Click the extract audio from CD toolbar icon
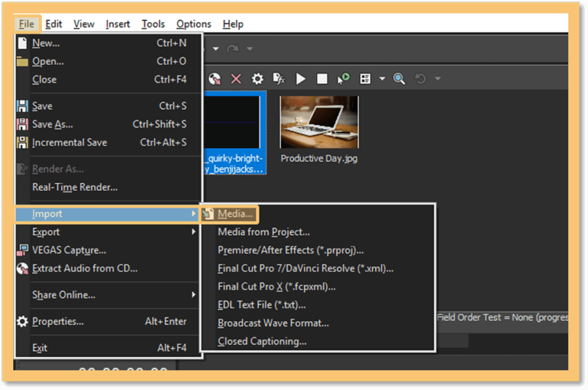 (x=215, y=79)
